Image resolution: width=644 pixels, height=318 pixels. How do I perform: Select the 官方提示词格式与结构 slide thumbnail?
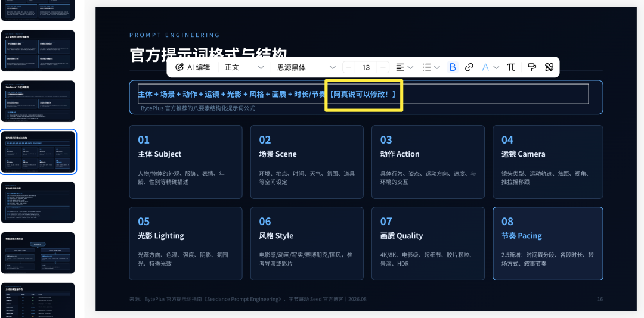click(38, 152)
